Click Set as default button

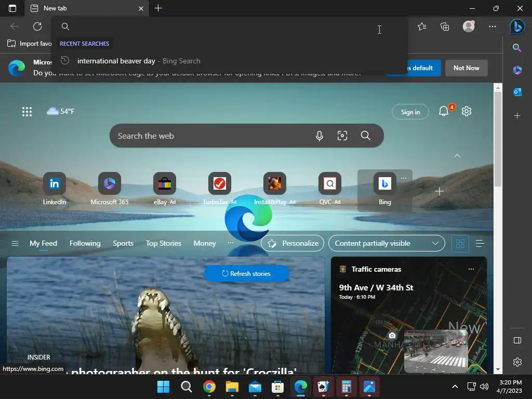[423, 68]
